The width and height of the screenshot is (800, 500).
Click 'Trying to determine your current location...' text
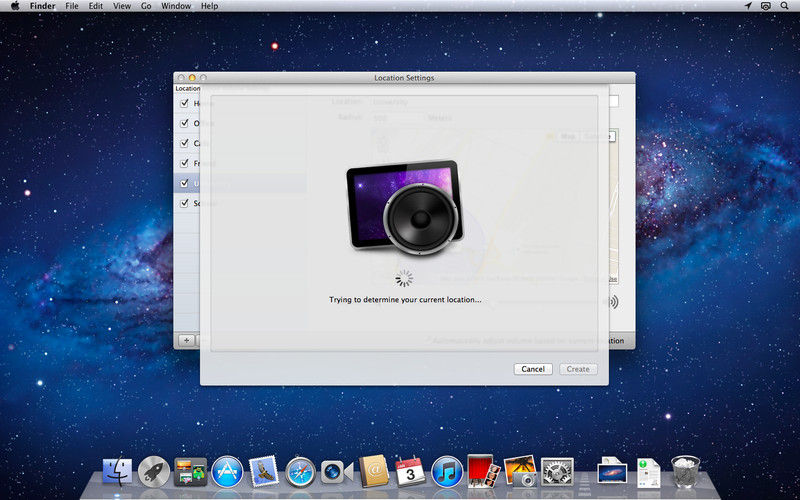(x=405, y=299)
